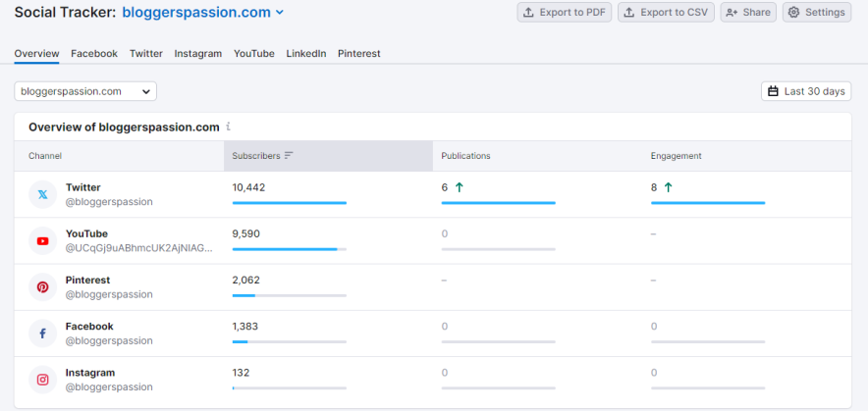Click the Twitter X channel icon
The image size is (868, 411).
42,195
